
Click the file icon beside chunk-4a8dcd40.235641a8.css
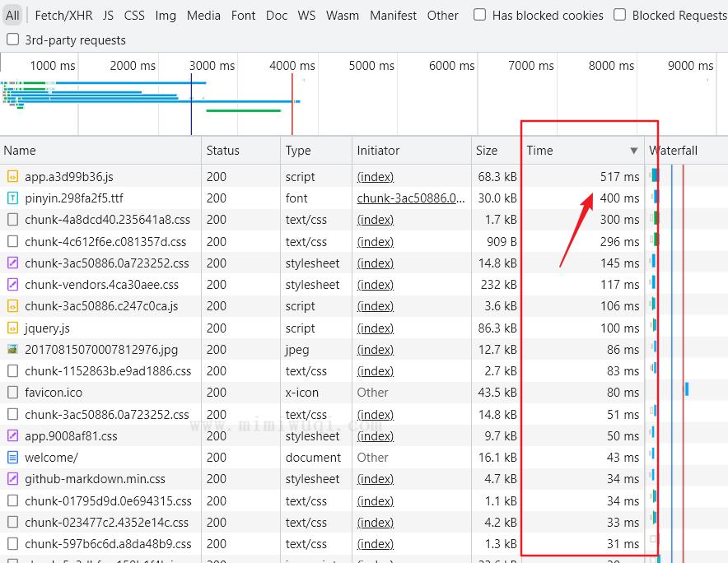coord(12,220)
